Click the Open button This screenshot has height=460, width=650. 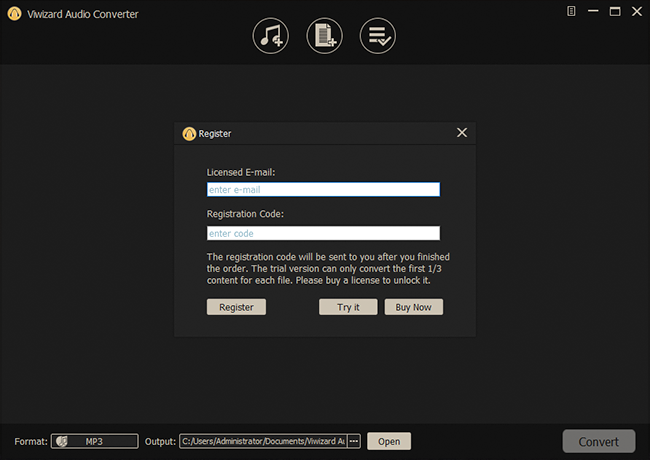pyautogui.click(x=389, y=441)
